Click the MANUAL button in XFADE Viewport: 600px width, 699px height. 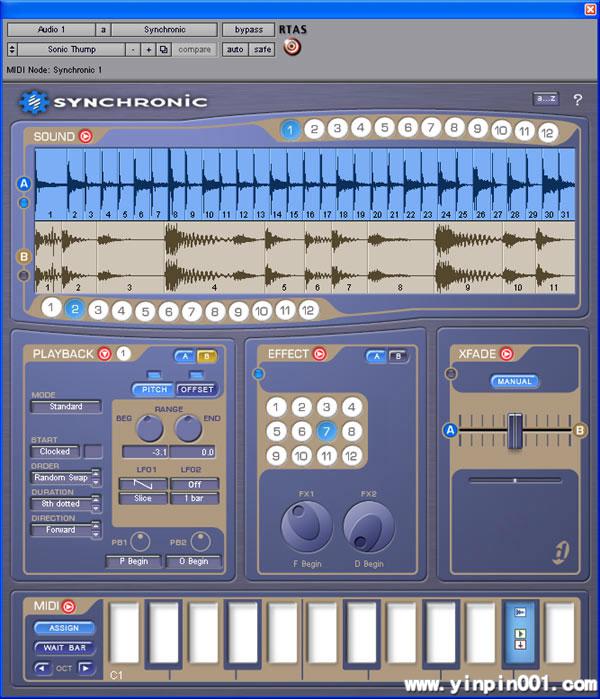coord(514,381)
